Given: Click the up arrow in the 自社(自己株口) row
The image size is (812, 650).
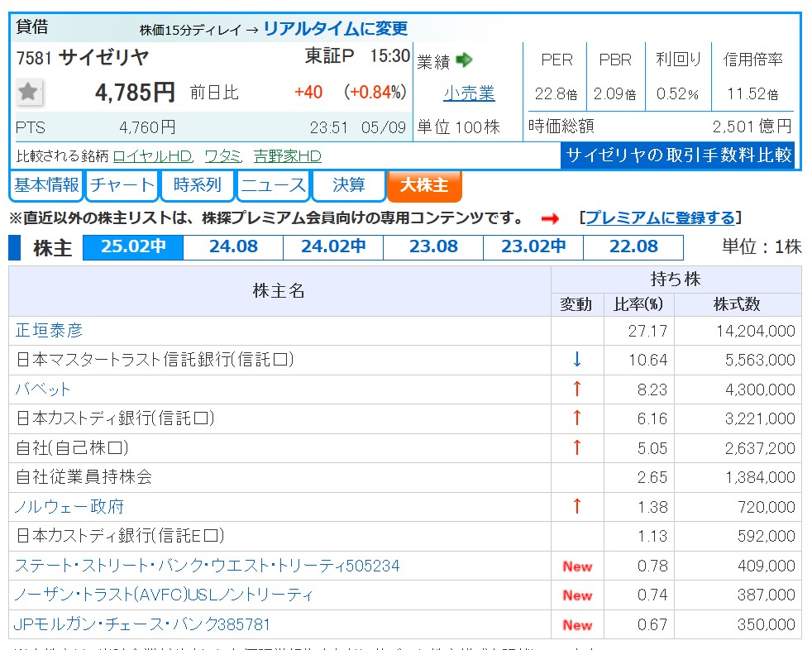Looking at the screenshot, I should click(x=577, y=447).
